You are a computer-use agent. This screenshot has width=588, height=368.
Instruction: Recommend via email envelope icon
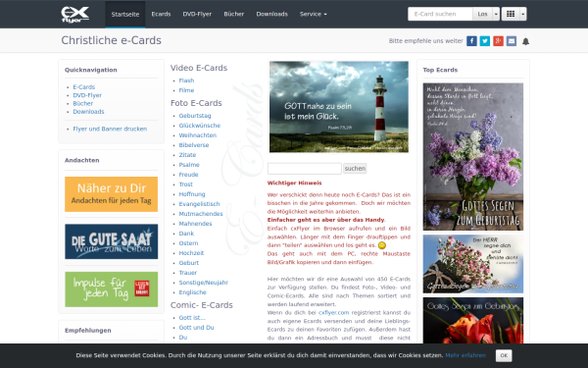click(x=512, y=41)
